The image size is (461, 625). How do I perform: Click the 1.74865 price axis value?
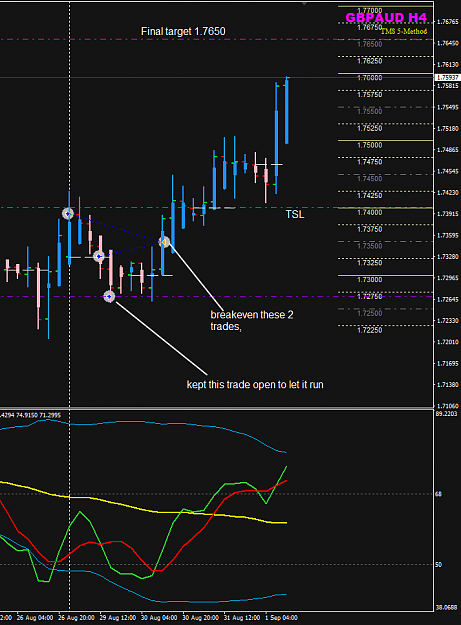pyautogui.click(x=447, y=150)
